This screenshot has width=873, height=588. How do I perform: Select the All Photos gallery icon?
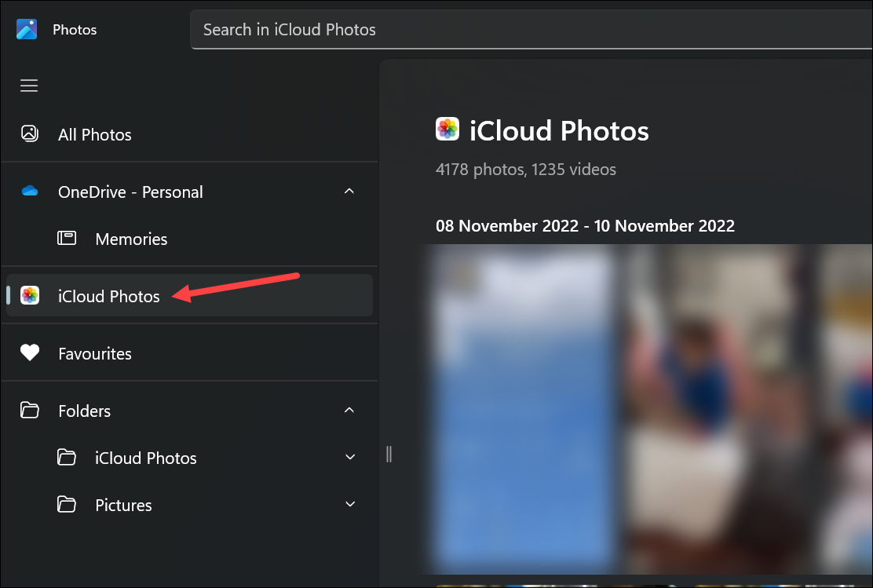[x=29, y=133]
